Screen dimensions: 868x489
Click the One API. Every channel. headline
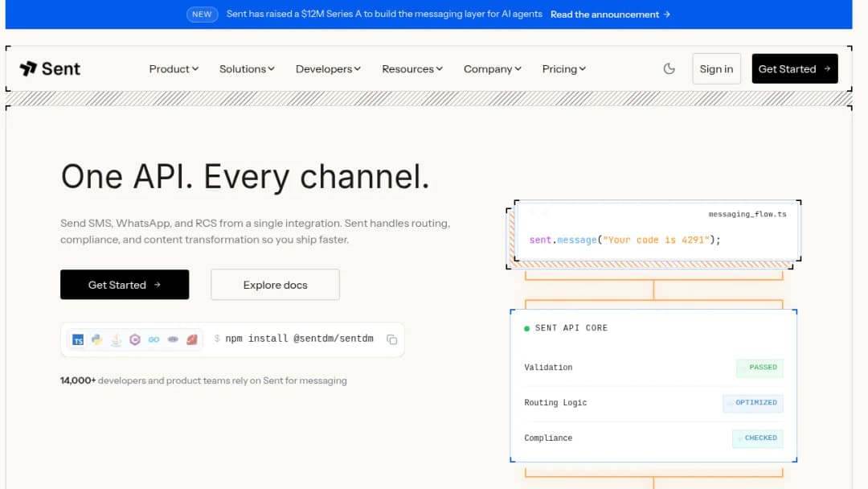tap(245, 177)
